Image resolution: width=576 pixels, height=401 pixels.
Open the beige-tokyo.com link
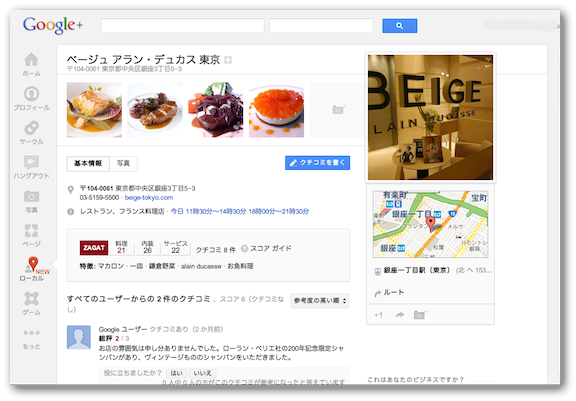[149, 198]
